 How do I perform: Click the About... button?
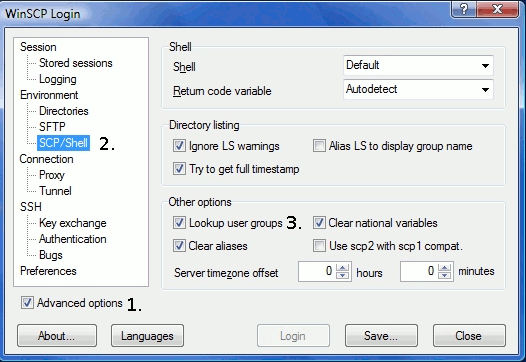(x=57, y=335)
